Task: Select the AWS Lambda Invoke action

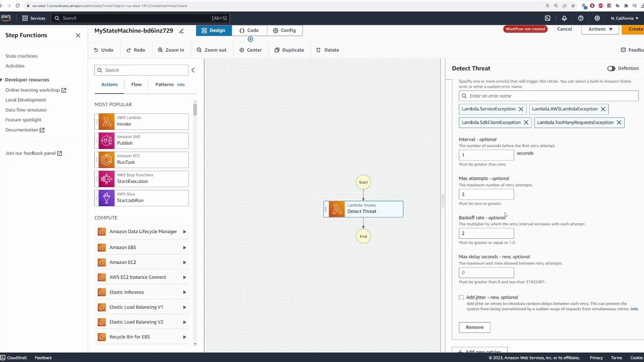Action: [142, 121]
